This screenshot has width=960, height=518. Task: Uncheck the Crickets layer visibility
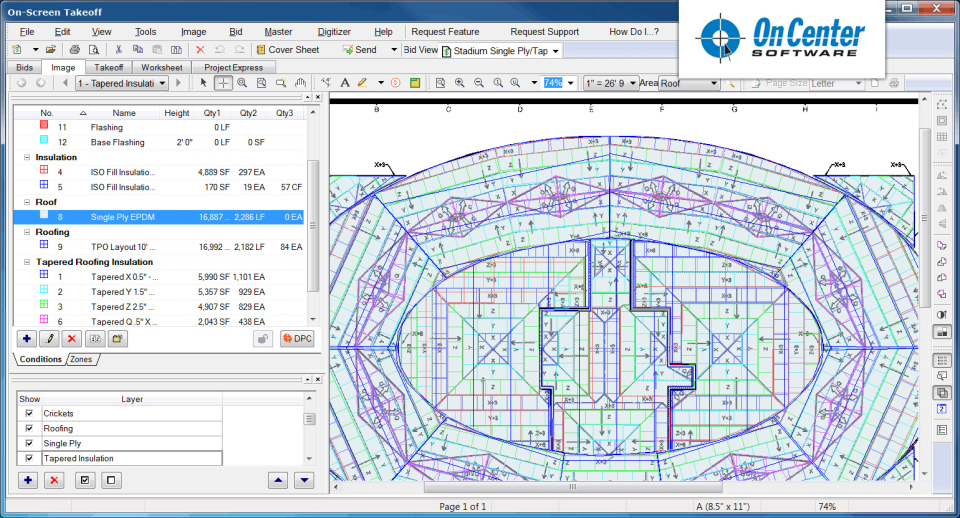coord(29,413)
